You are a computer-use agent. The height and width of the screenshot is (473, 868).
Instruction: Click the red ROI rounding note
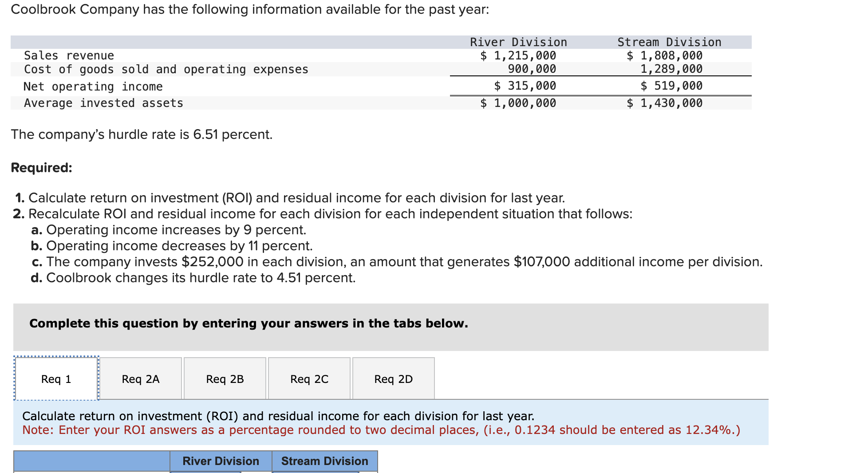pos(381,430)
